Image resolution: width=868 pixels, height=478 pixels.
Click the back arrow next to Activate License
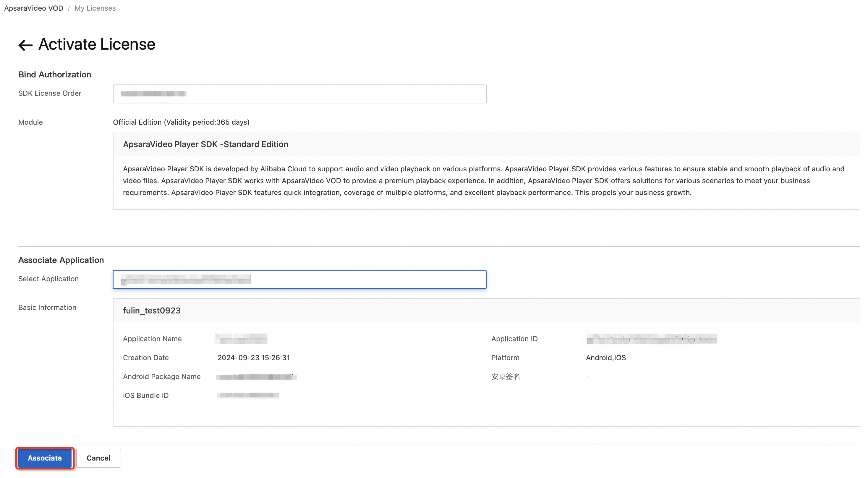click(25, 45)
